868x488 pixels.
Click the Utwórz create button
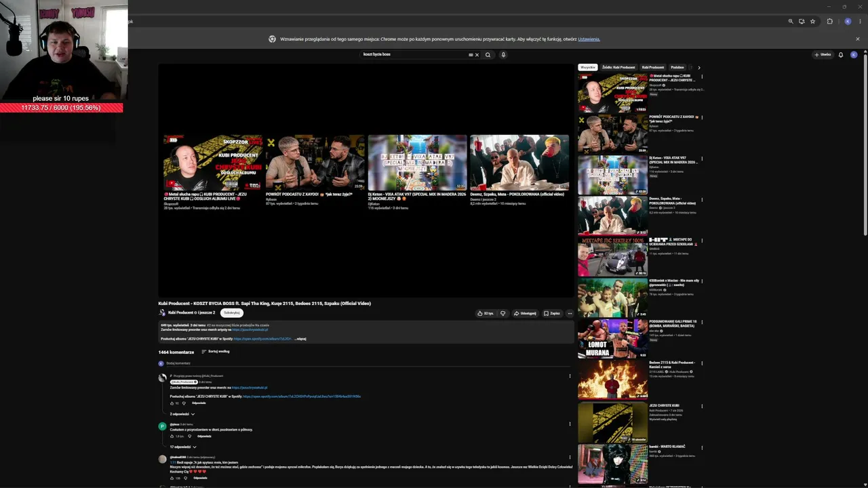point(823,55)
